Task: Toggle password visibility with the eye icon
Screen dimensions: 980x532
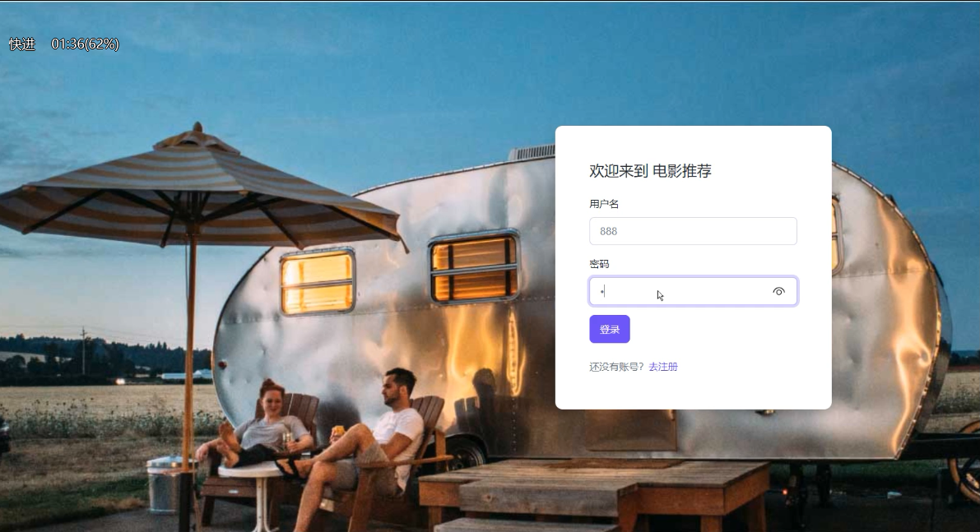Action: [x=778, y=292]
